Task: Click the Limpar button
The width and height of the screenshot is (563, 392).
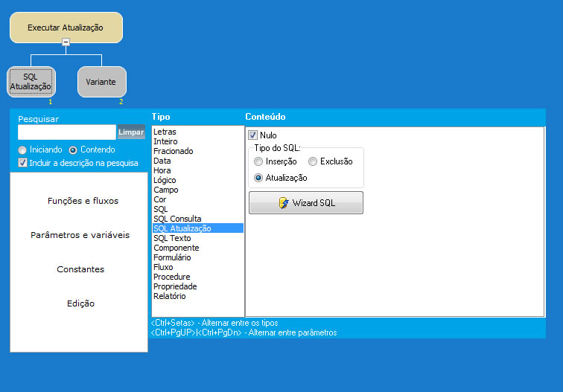Action: tap(131, 132)
